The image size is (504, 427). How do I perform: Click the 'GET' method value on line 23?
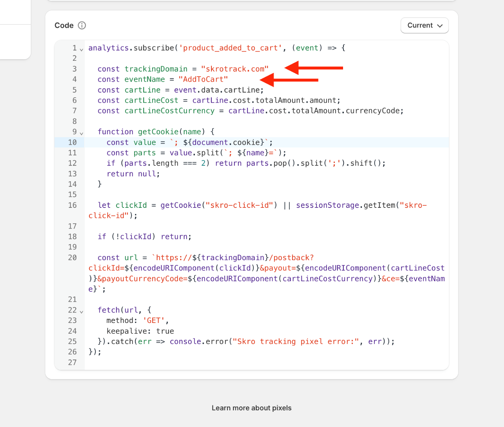(154, 320)
